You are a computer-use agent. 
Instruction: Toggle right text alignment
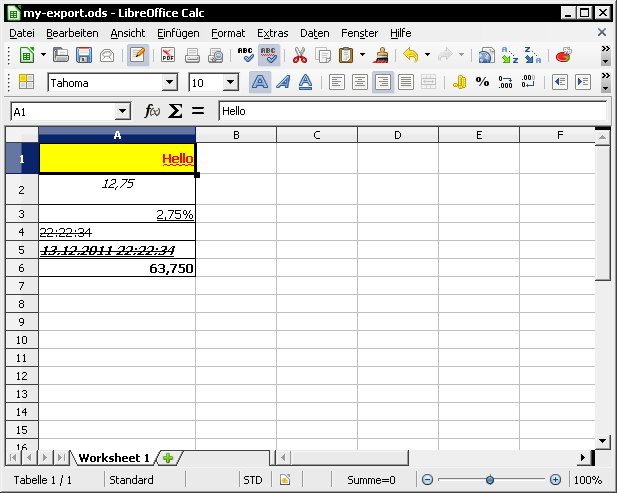(x=382, y=83)
